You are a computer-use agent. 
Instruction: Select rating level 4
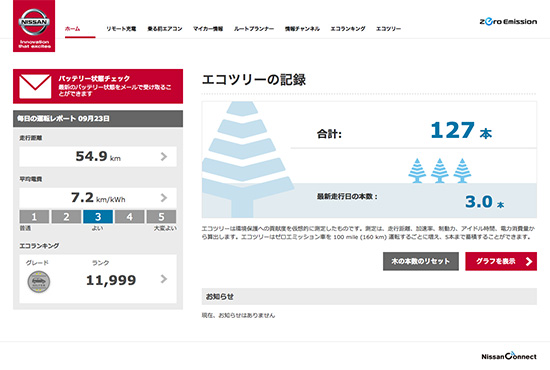[129, 217]
